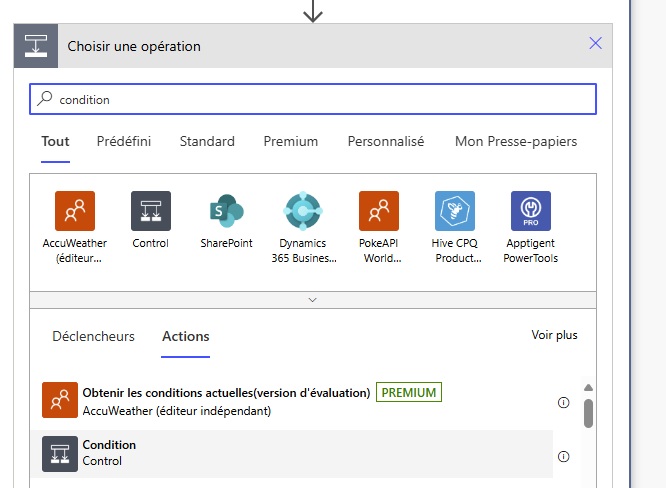666x488 pixels.
Task: Show info for AccuWeather current conditions action
Action: pos(563,402)
